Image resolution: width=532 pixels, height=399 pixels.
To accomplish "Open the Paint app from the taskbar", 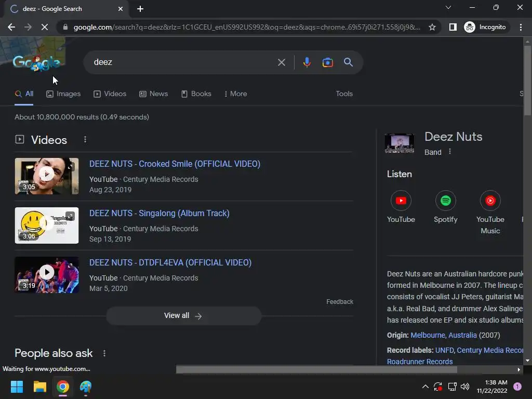I will [x=86, y=387].
